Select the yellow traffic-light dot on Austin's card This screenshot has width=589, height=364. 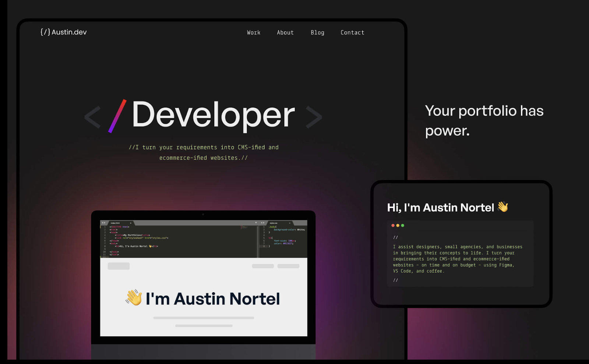point(397,225)
